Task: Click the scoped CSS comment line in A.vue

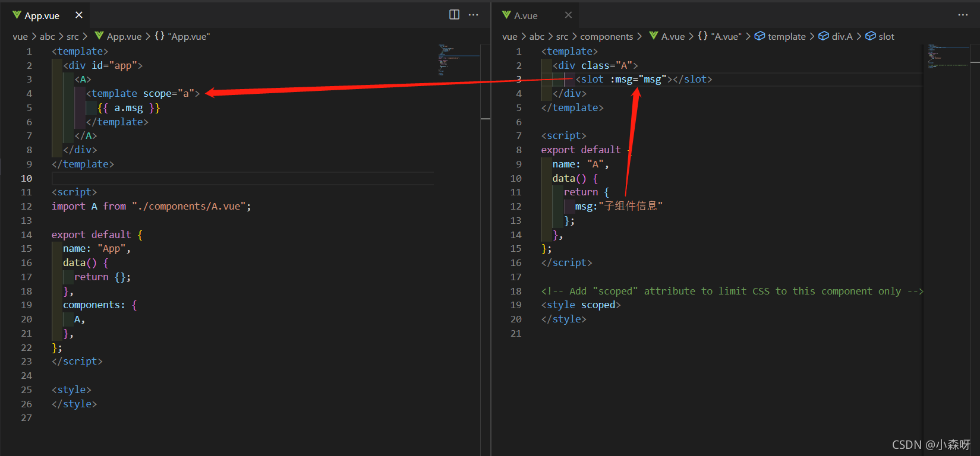Action: (732, 291)
